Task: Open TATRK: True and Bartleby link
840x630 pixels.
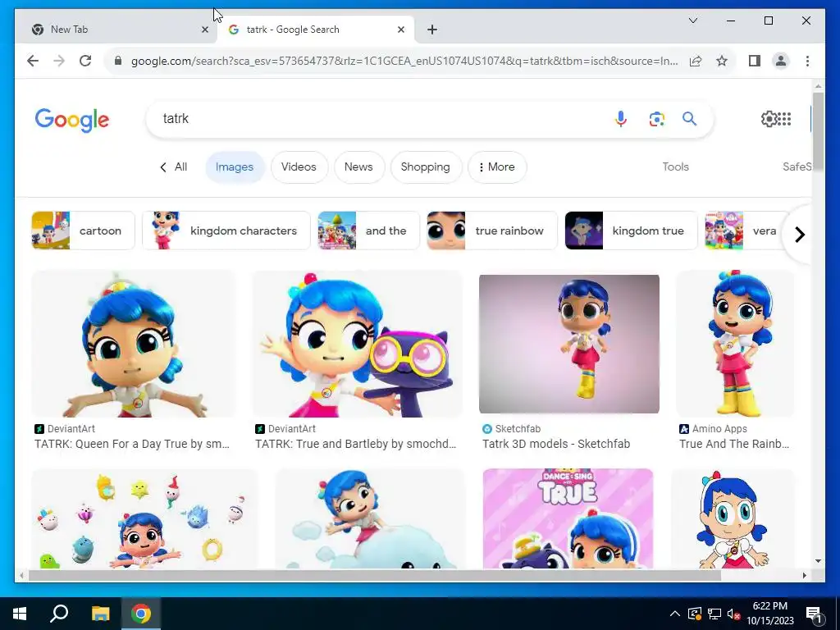Action: (356, 444)
